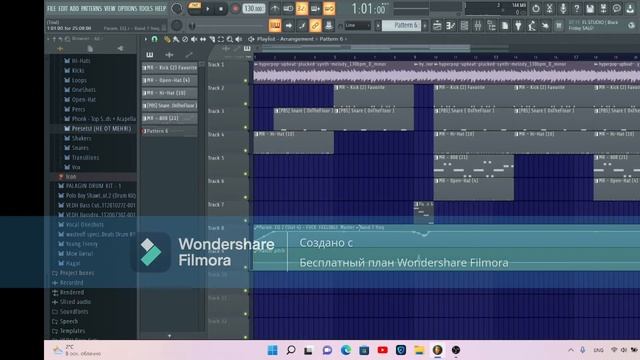Image resolution: width=640 pixels, height=360 pixels.
Task: Arm the red Record button
Action: pos(235,9)
